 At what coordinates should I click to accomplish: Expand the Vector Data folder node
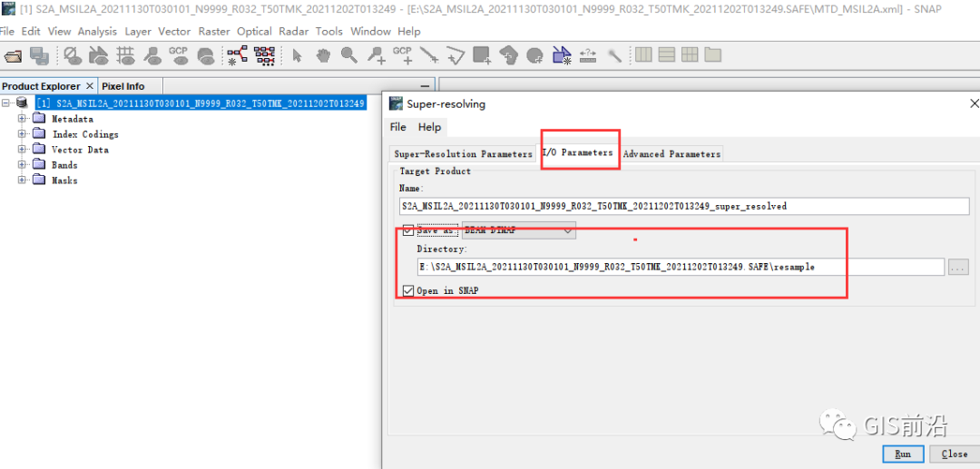23,150
